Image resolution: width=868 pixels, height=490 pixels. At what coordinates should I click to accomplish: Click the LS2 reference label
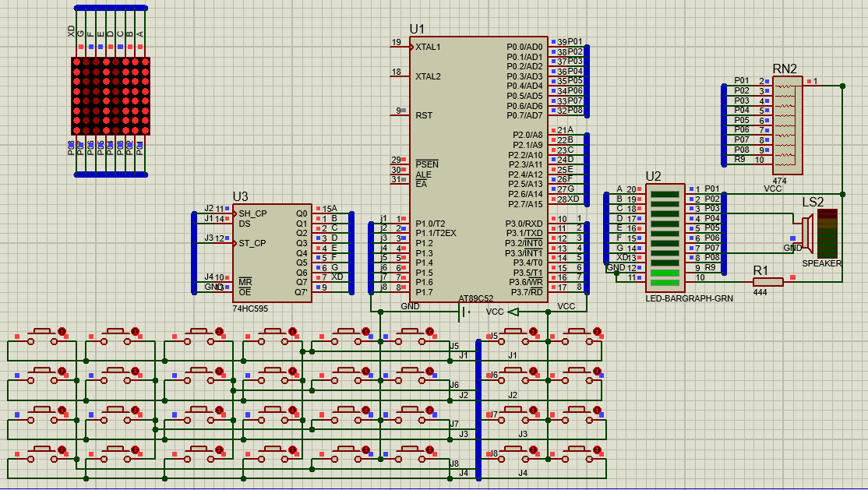tap(813, 202)
